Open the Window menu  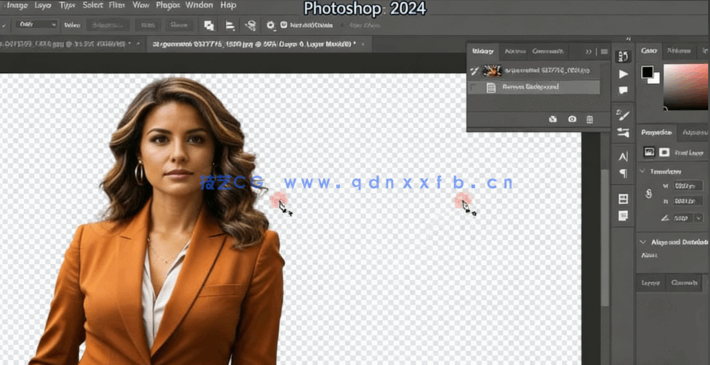[199, 5]
